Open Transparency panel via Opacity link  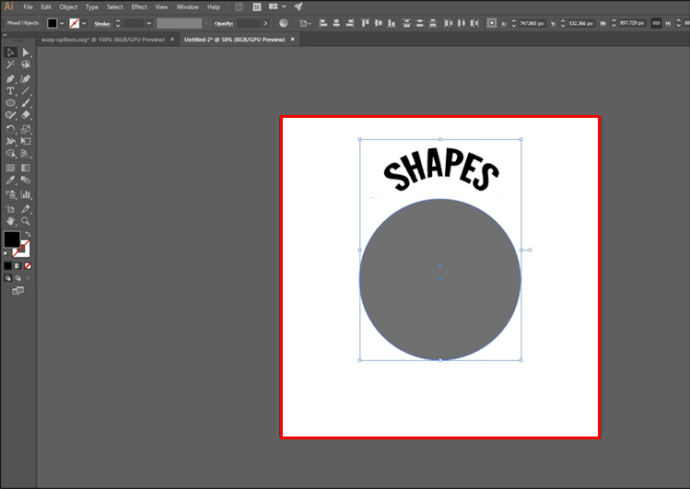(x=224, y=23)
